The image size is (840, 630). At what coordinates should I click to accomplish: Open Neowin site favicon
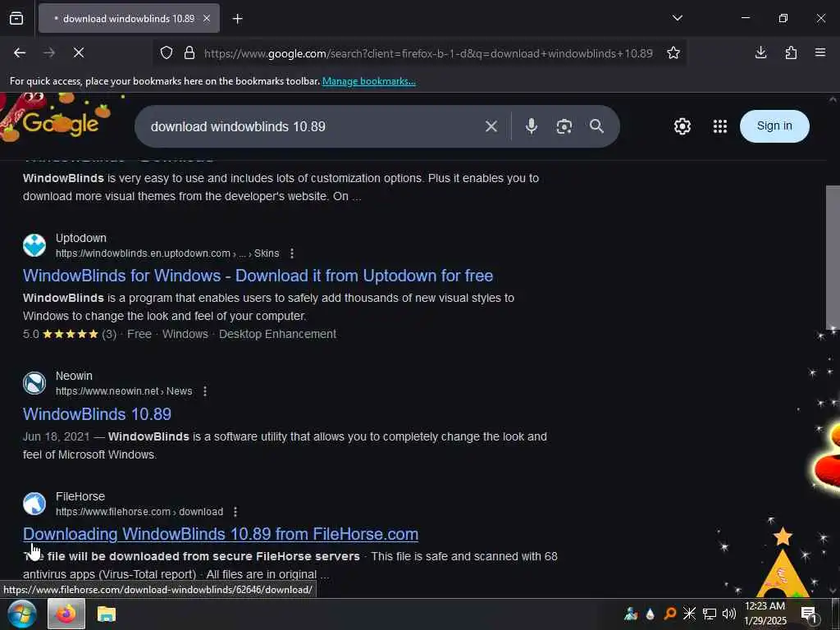(x=34, y=383)
